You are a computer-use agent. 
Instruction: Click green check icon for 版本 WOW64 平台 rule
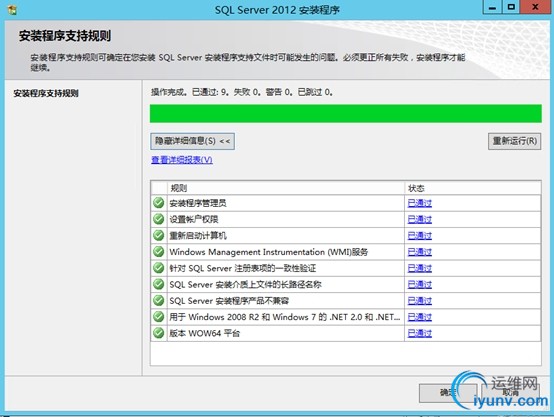(159, 333)
